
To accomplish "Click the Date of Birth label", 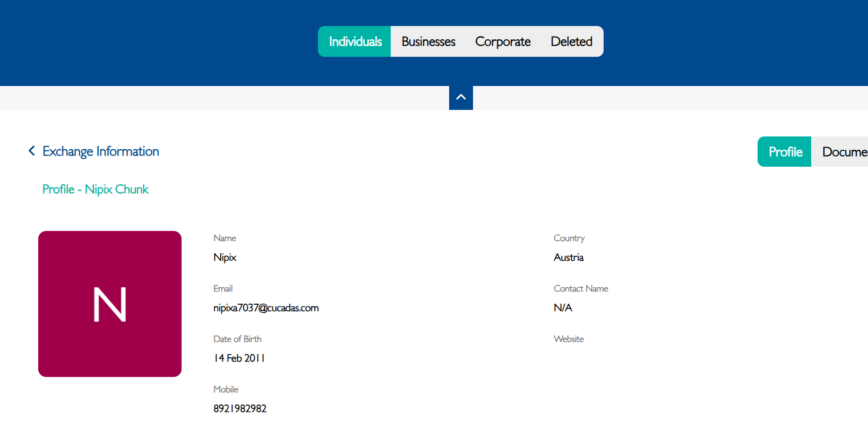I will point(237,339).
